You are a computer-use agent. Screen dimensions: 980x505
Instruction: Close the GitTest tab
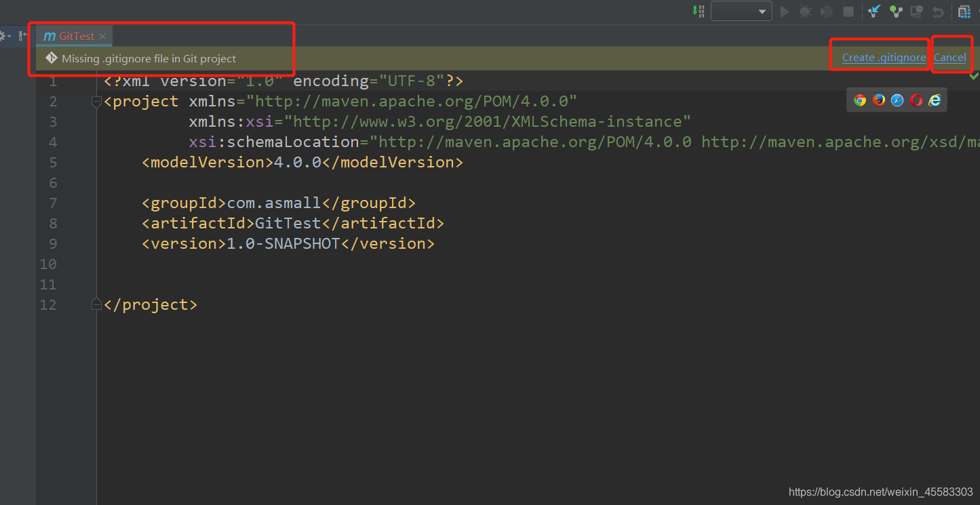tap(102, 37)
